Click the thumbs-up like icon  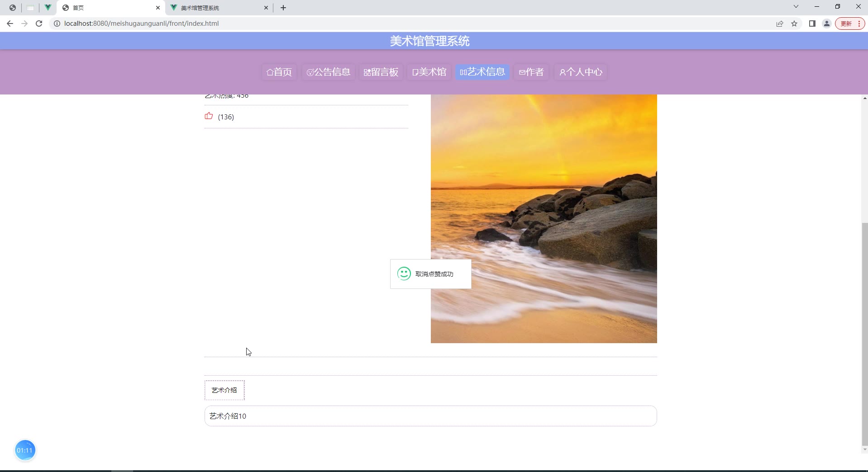209,116
